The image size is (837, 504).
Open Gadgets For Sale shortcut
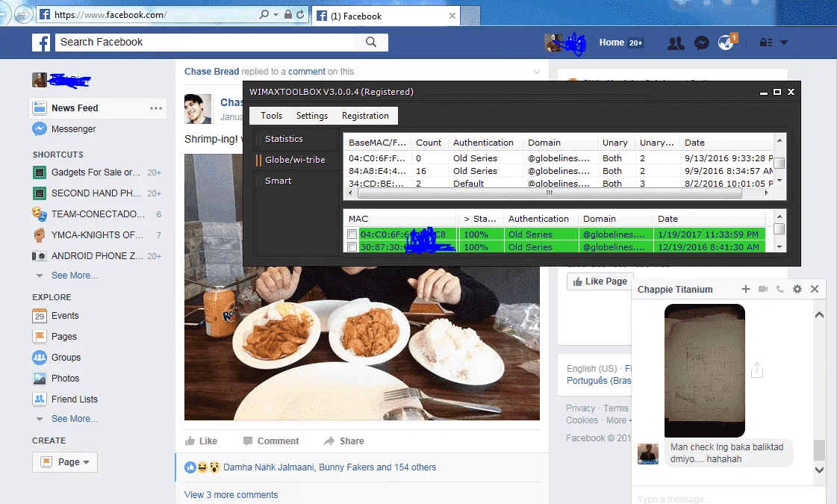pyautogui.click(x=96, y=172)
